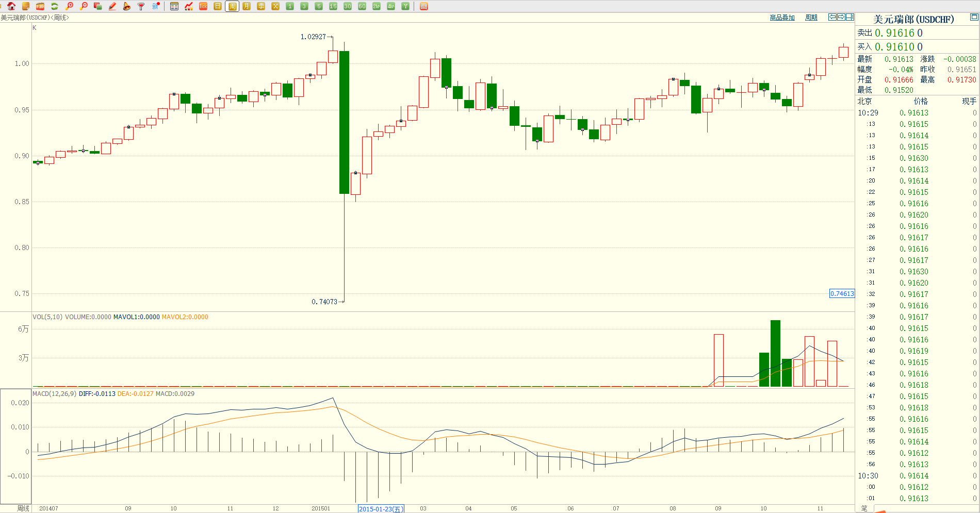Open the 周期 period dropdown link
This screenshot has height=513, width=980.
(811, 18)
